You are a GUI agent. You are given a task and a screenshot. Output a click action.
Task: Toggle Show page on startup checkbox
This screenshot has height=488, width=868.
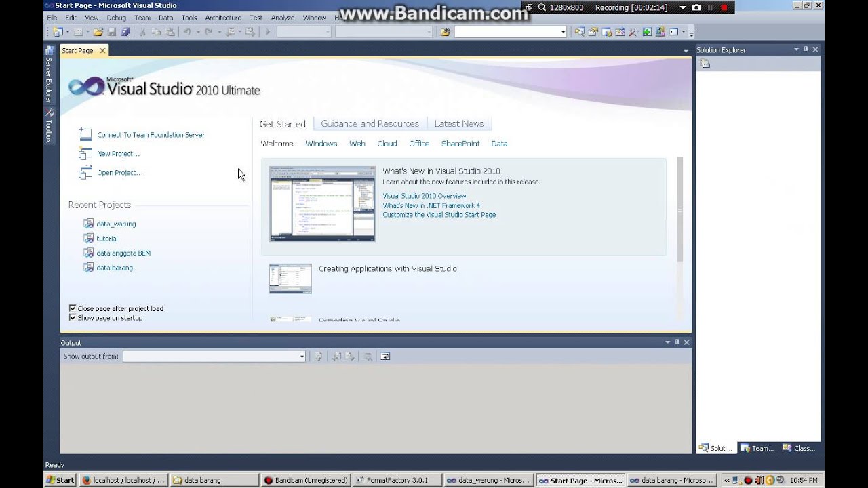[73, 317]
